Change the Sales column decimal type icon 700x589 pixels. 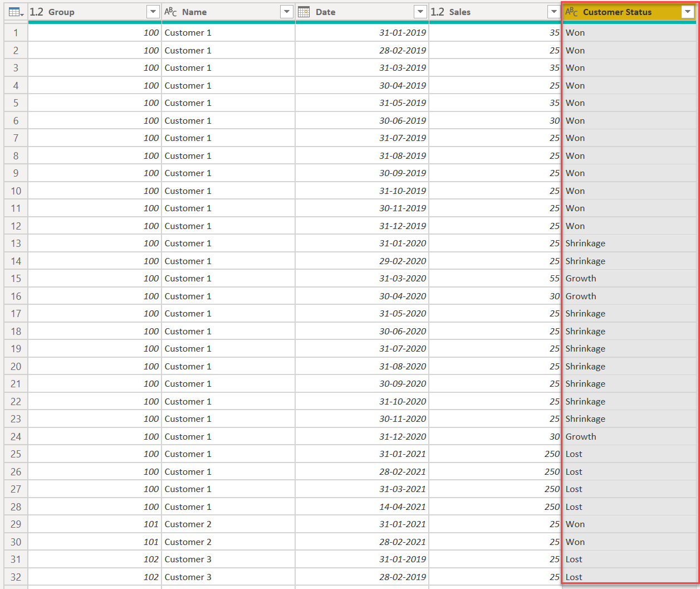pyautogui.click(x=438, y=12)
